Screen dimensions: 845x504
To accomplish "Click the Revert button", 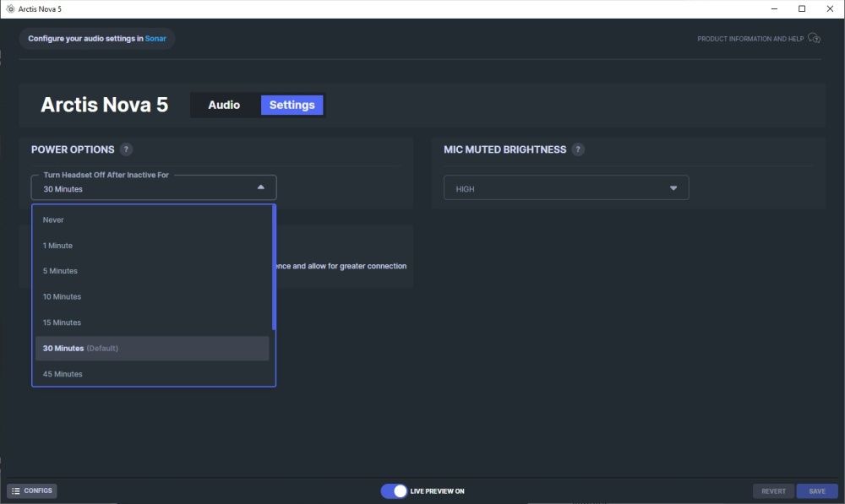I will click(x=773, y=491).
